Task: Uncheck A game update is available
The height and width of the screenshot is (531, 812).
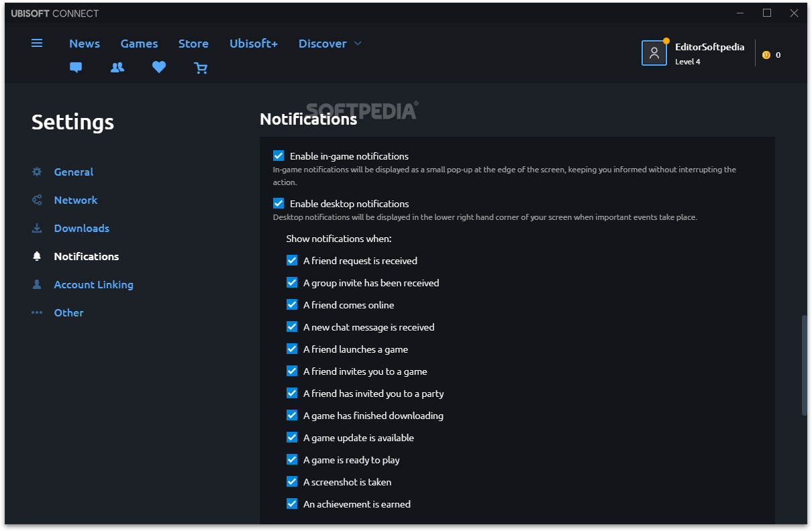Action: point(292,437)
